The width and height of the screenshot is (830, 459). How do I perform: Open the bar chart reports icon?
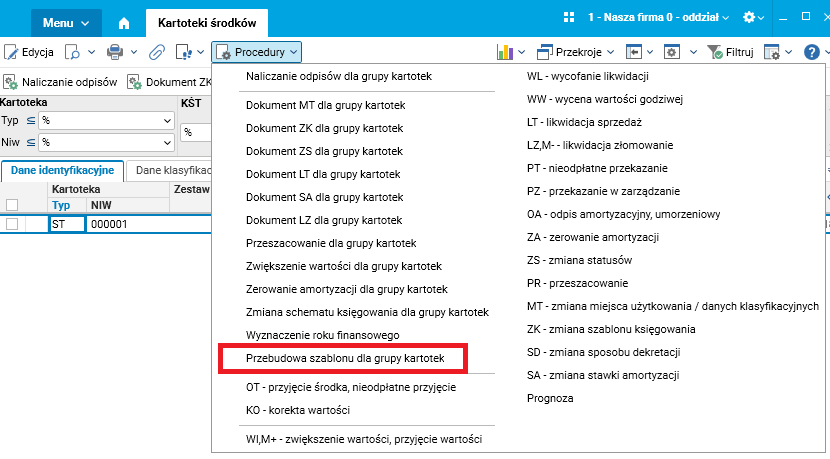coord(505,52)
